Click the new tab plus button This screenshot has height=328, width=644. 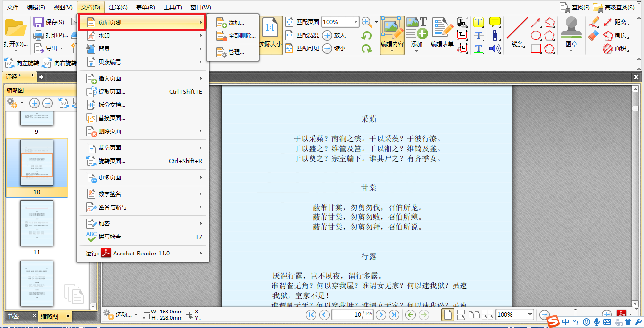41,77
